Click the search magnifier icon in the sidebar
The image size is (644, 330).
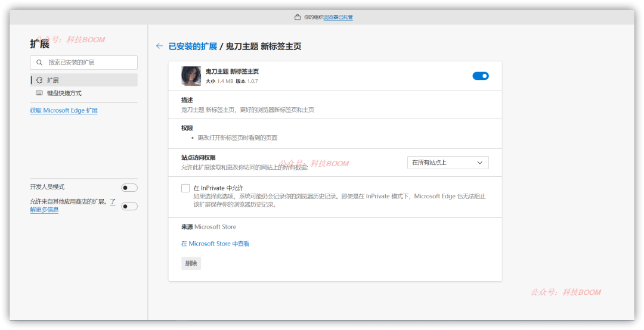coord(39,63)
